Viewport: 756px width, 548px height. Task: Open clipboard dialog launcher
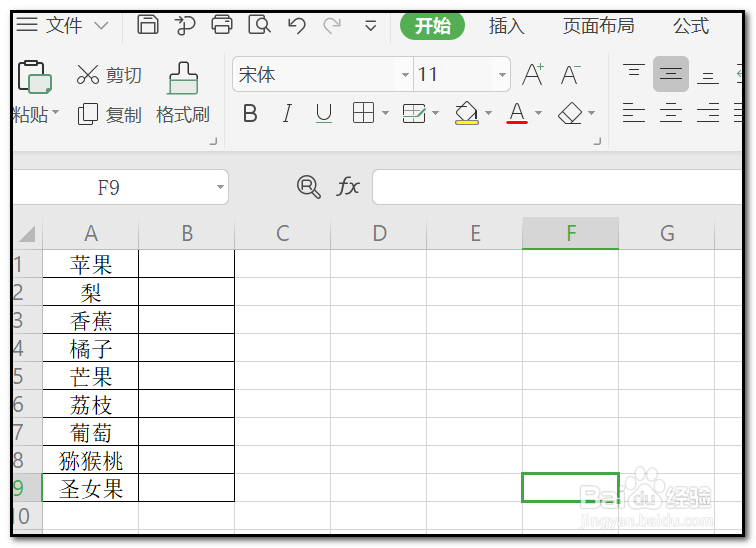(213, 141)
